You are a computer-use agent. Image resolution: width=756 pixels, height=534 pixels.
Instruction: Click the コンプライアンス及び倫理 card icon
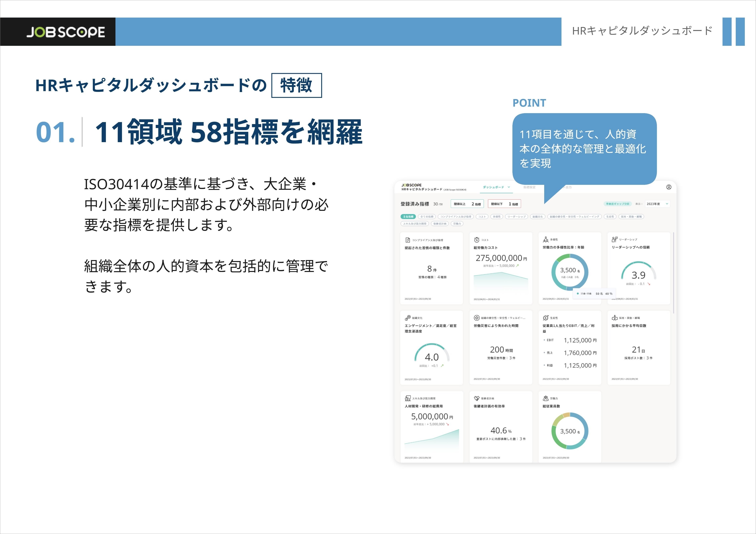408,240
